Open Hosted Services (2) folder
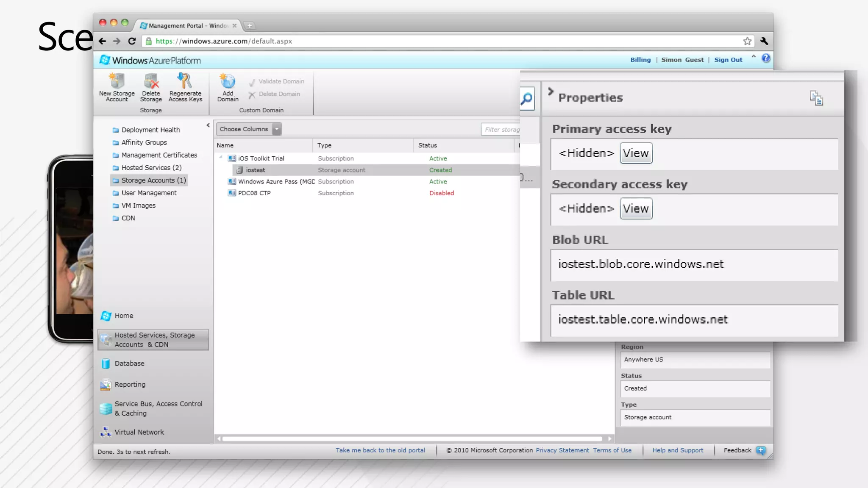The image size is (868, 488). coord(147,168)
